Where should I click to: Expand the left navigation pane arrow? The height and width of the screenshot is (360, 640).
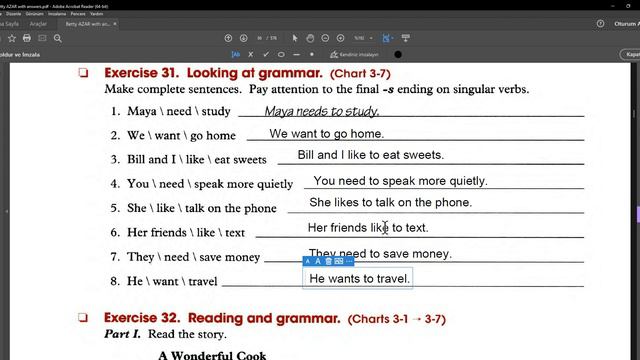[x=6, y=211]
